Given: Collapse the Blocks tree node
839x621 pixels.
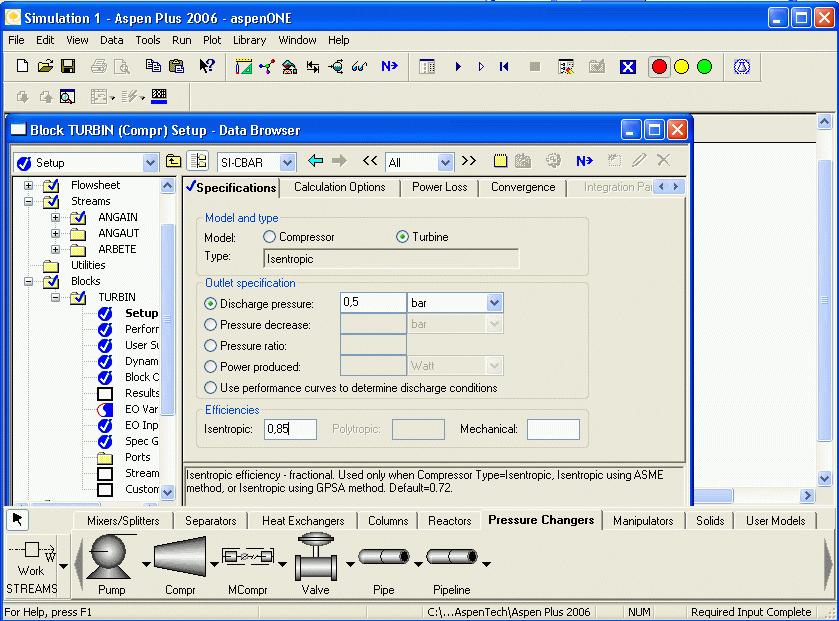Looking at the screenshot, I should pyautogui.click(x=28, y=281).
